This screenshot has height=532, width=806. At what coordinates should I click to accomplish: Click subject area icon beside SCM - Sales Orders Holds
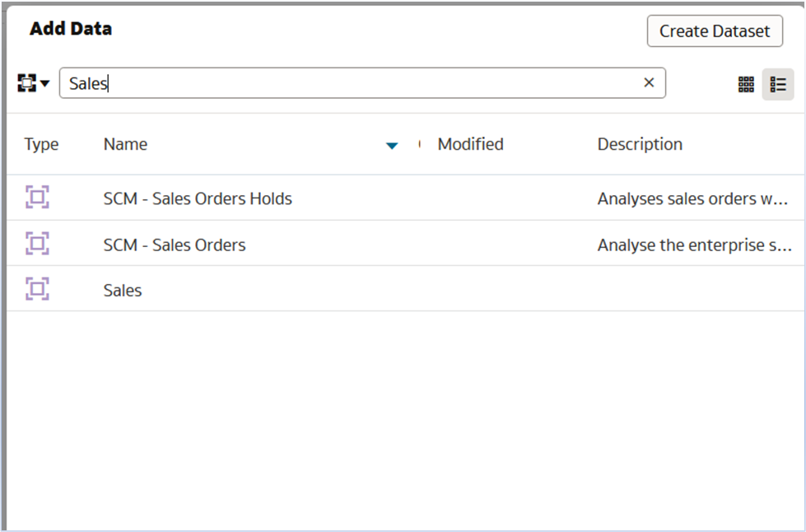[36, 198]
